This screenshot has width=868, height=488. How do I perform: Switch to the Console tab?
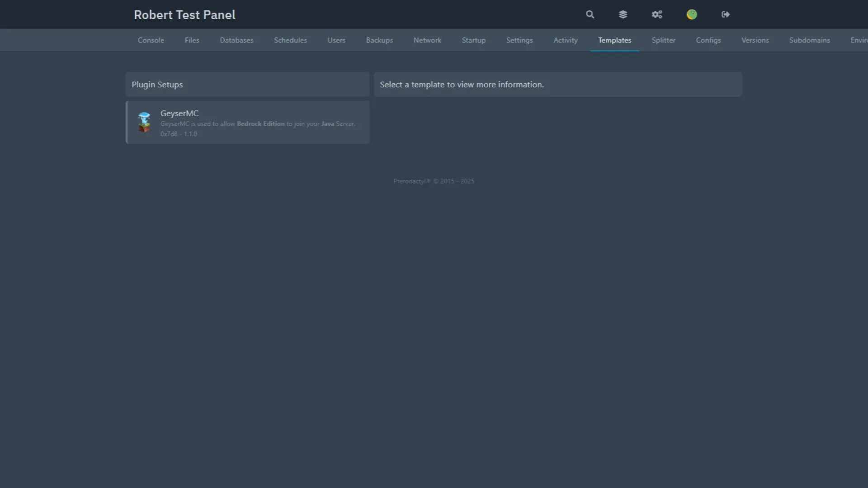pos(151,40)
